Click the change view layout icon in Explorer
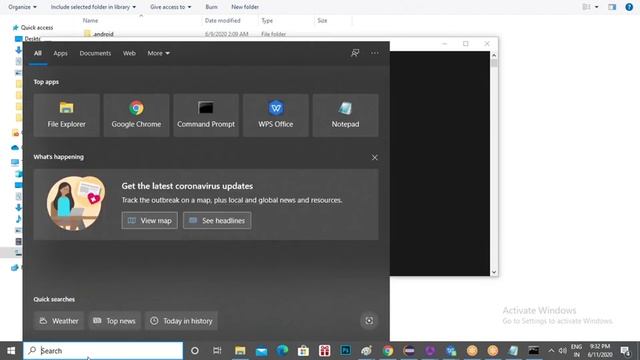Viewport: 640px width, 360px height. (x=587, y=7)
